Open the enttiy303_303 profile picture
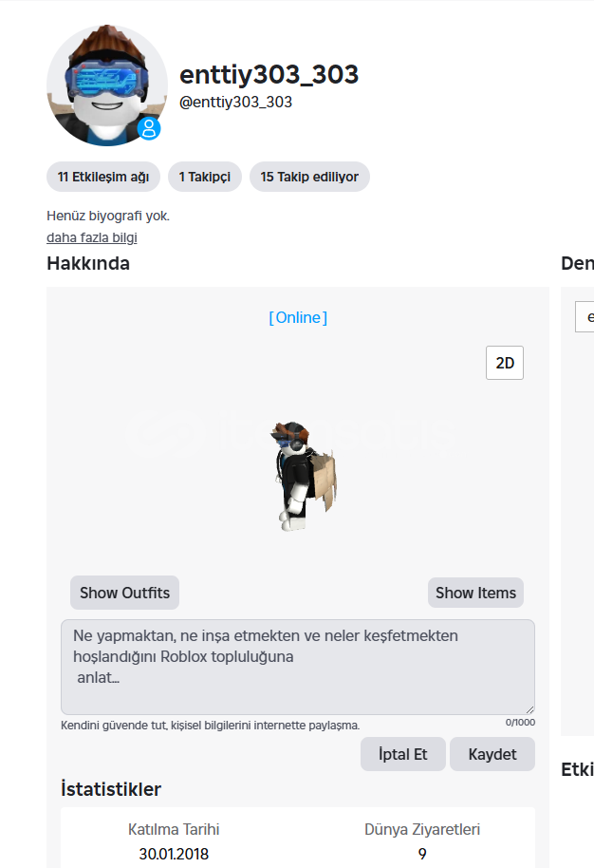Viewport: 594px width, 868px height. coord(106,85)
